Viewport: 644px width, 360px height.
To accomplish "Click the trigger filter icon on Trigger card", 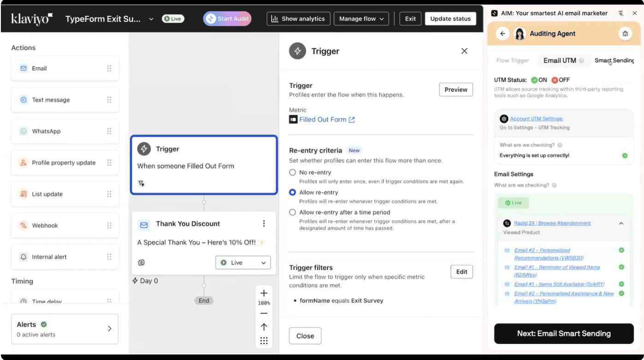I will [142, 183].
